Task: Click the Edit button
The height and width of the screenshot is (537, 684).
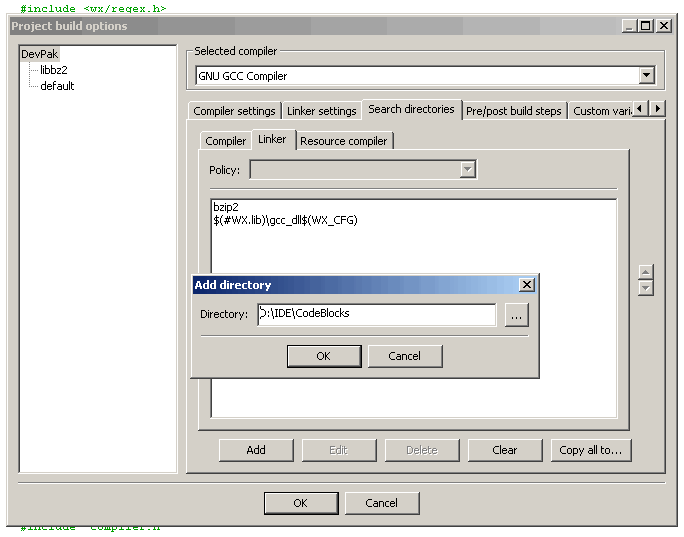Action: [x=339, y=450]
